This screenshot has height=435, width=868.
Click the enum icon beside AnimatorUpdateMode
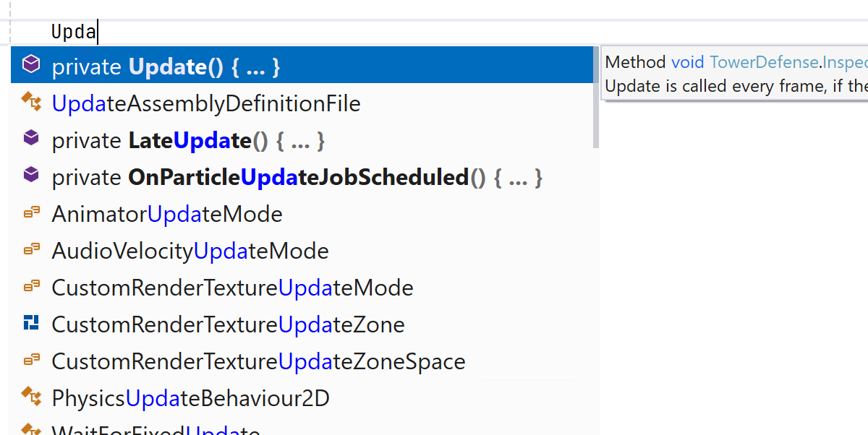click(31, 213)
